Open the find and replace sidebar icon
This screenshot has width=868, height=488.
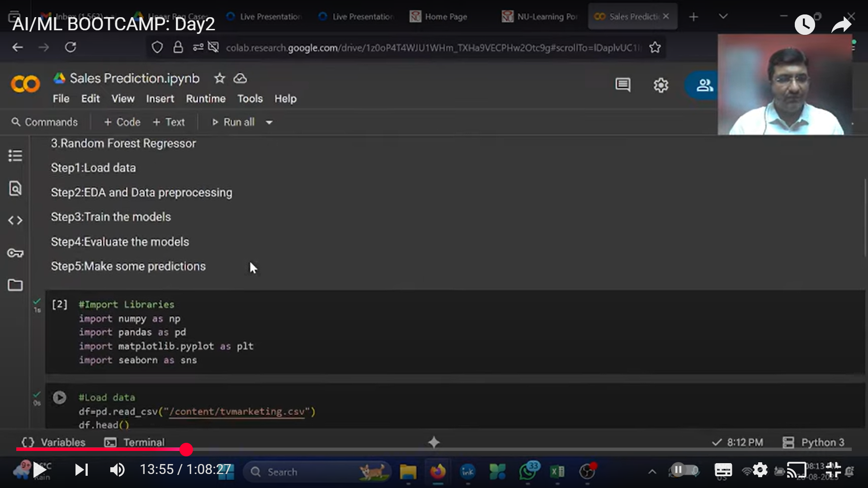tap(15, 188)
